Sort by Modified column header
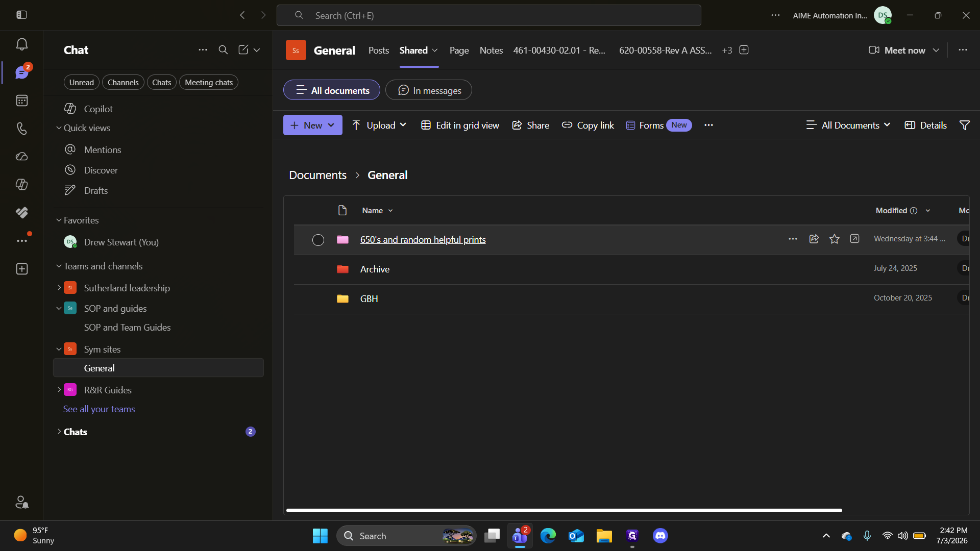 [903, 210]
